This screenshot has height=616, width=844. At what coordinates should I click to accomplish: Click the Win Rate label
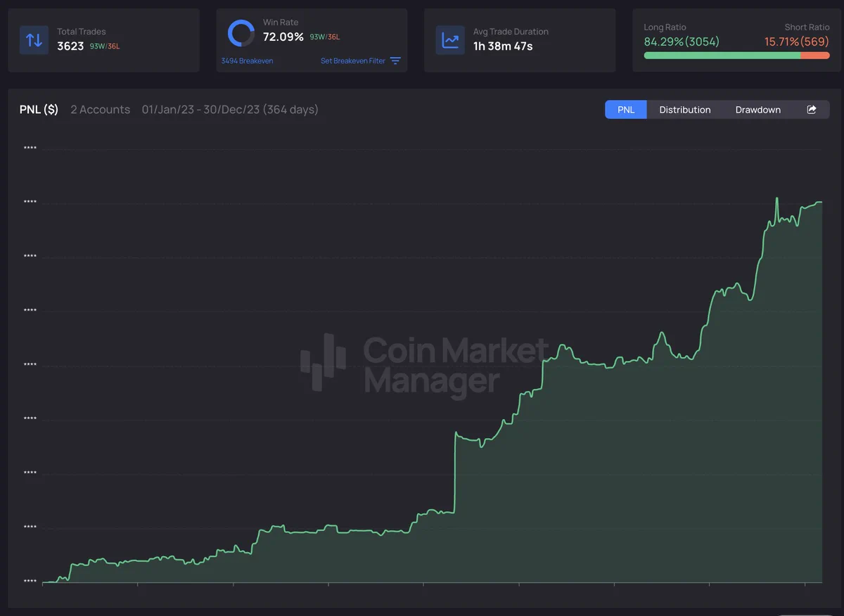coord(281,23)
